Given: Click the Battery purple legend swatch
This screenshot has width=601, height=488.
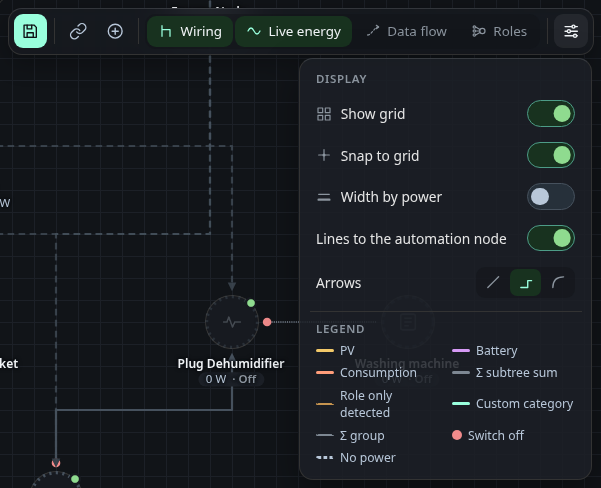Looking at the screenshot, I should [x=461, y=350].
